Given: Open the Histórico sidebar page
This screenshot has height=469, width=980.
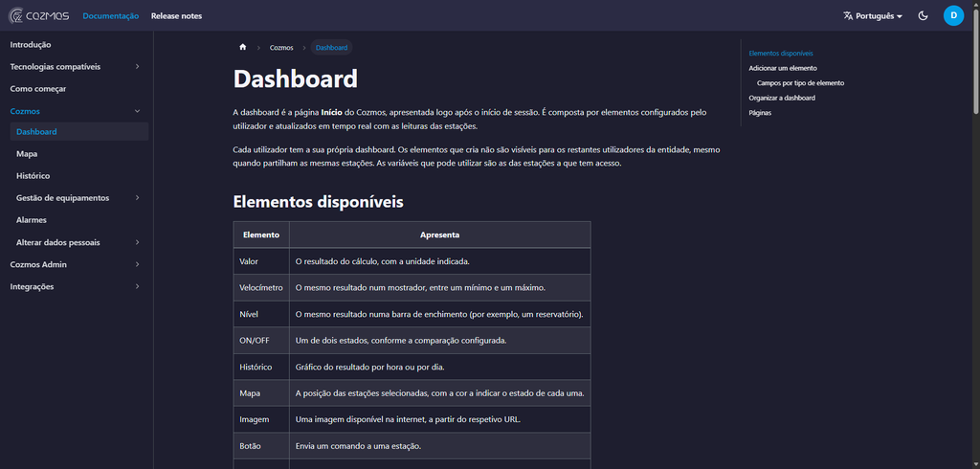Looking at the screenshot, I should [33, 176].
